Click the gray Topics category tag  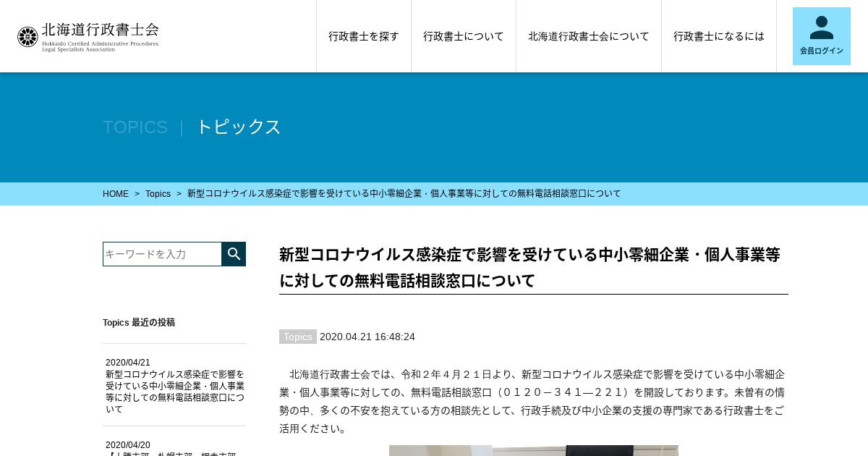coord(298,337)
